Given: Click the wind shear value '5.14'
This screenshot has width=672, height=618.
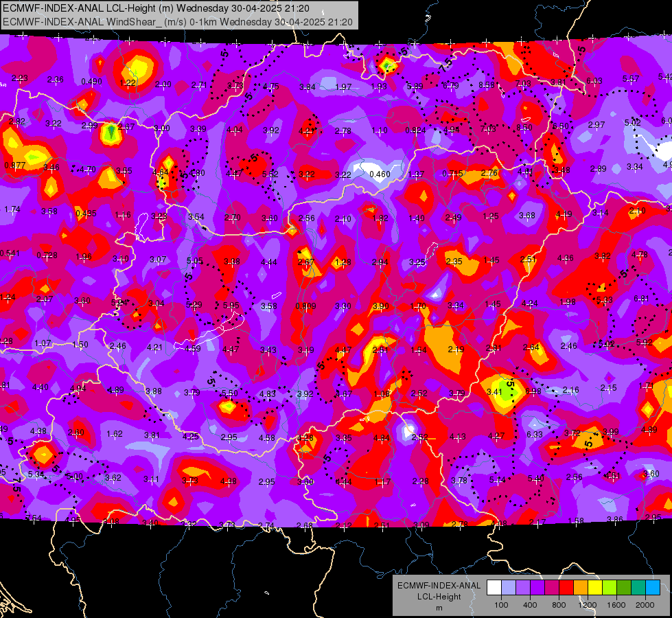Looking at the screenshot, I should click(497, 479).
